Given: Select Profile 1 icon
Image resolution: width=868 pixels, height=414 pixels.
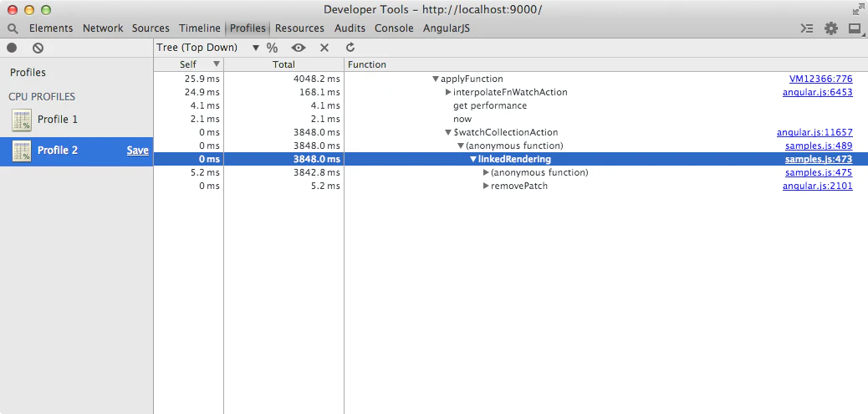Looking at the screenshot, I should click(22, 120).
